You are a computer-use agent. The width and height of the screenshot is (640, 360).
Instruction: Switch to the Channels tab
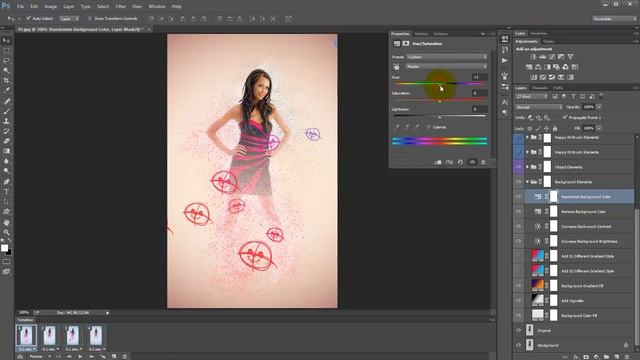[539, 88]
